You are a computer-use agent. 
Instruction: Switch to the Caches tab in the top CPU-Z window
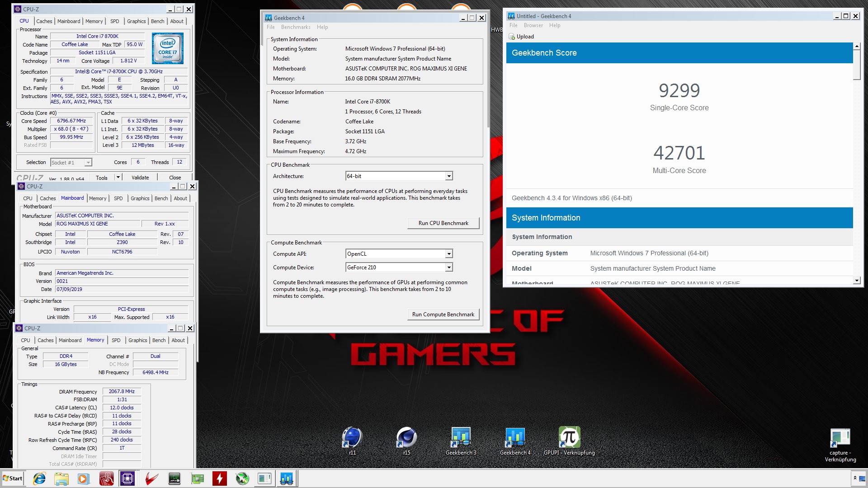pyautogui.click(x=44, y=21)
